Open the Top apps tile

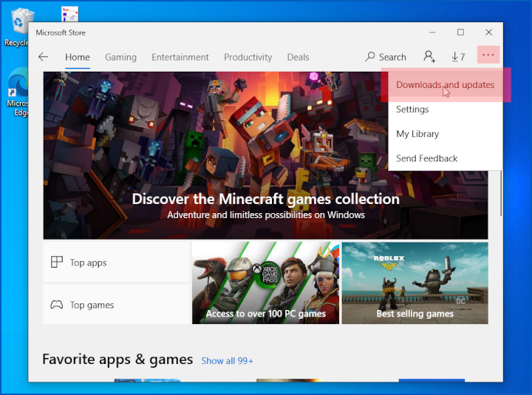pyautogui.click(x=117, y=262)
